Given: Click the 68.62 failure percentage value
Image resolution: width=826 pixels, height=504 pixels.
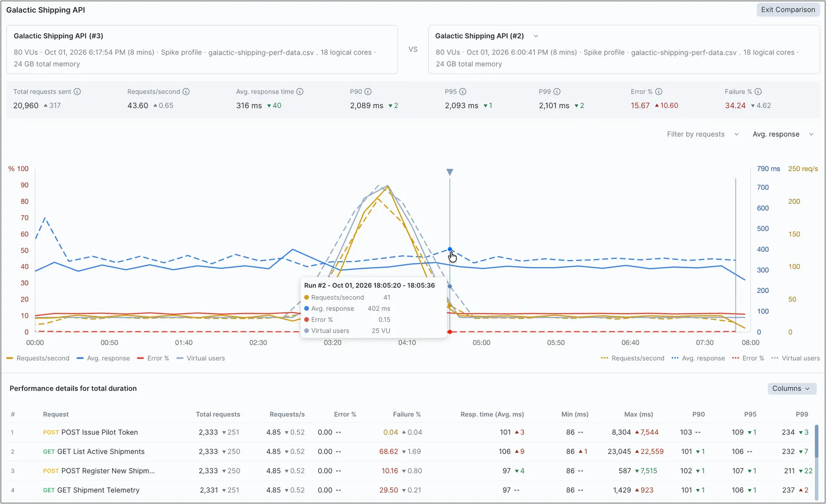Looking at the screenshot, I should pyautogui.click(x=389, y=451).
